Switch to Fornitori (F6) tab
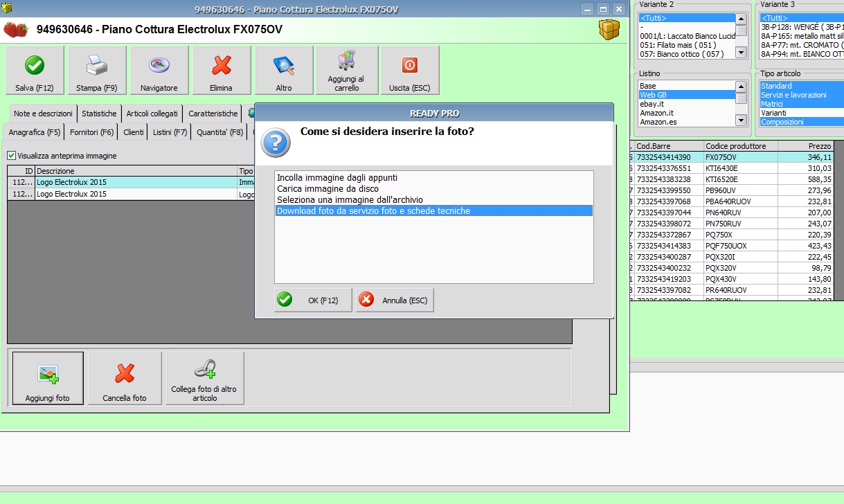This screenshot has width=844, height=504. (92, 132)
